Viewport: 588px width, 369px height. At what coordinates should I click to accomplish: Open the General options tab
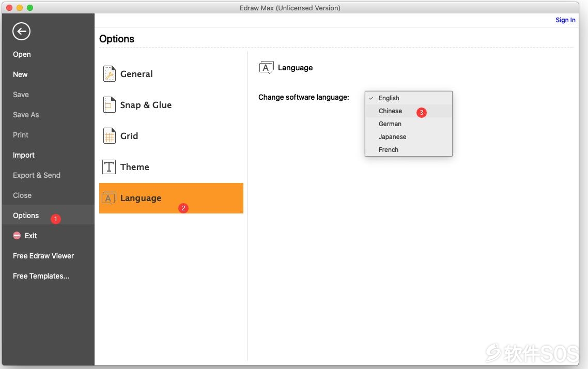click(171, 74)
